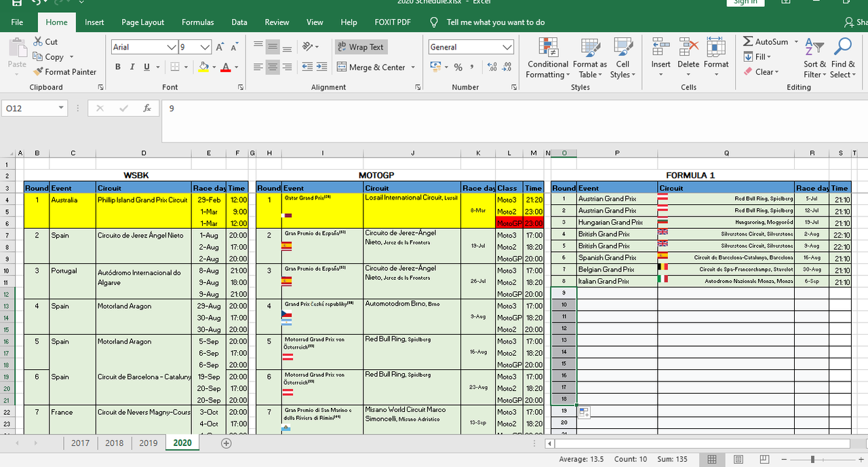Screen dimensions: 868x467
Task: Decrease decimal places
Action: 507,67
